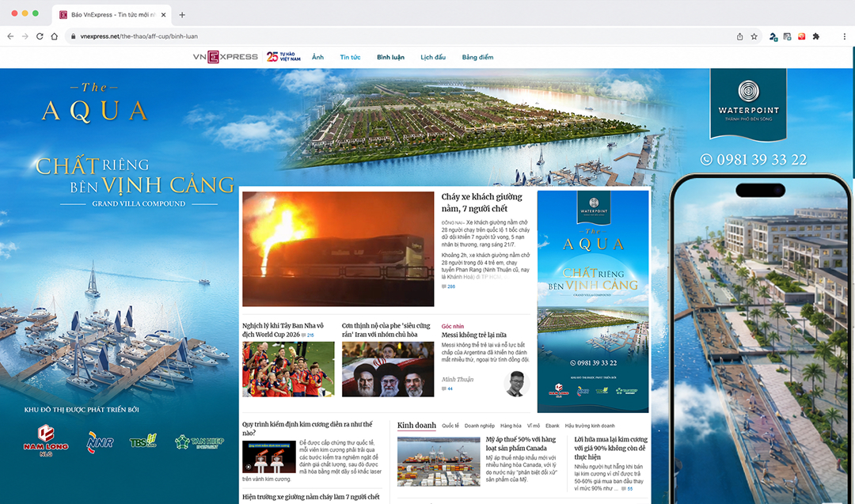Screen dimensions: 855x504
Task: Go back to the previous page
Action: click(x=10, y=36)
